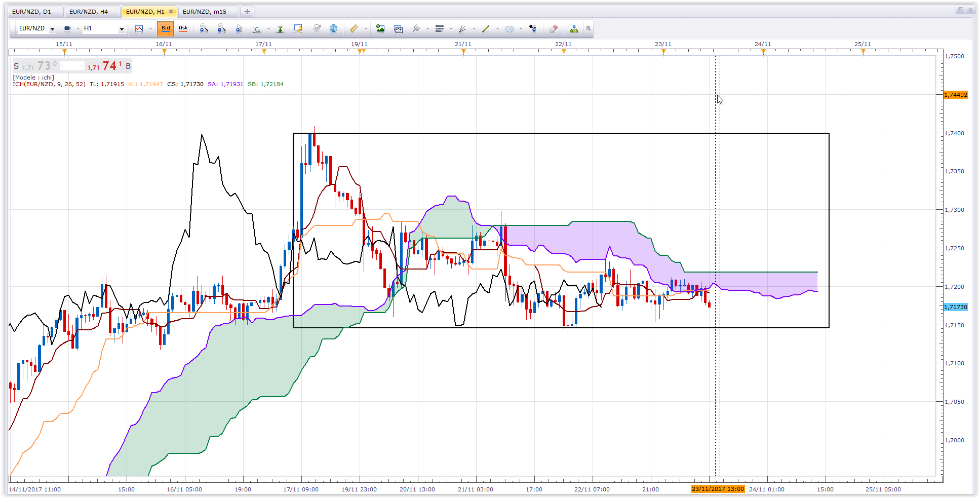Image resolution: width=980 pixels, height=498 pixels.
Task: Click the CS: 1,71730 value
Action: (x=185, y=84)
